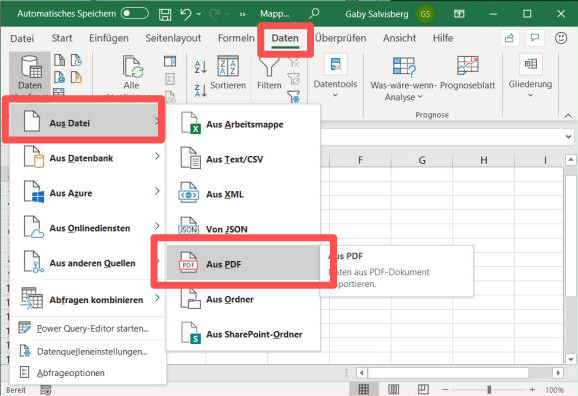Image resolution: width=578 pixels, height=396 pixels.
Task: Switch to the Einfügen tab
Action: pyautogui.click(x=109, y=38)
